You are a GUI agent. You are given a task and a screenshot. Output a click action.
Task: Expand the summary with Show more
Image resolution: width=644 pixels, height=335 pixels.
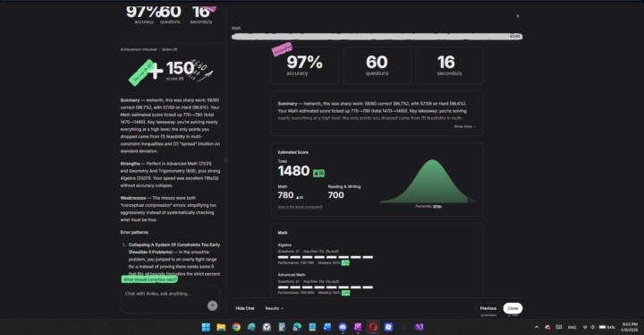click(x=465, y=126)
